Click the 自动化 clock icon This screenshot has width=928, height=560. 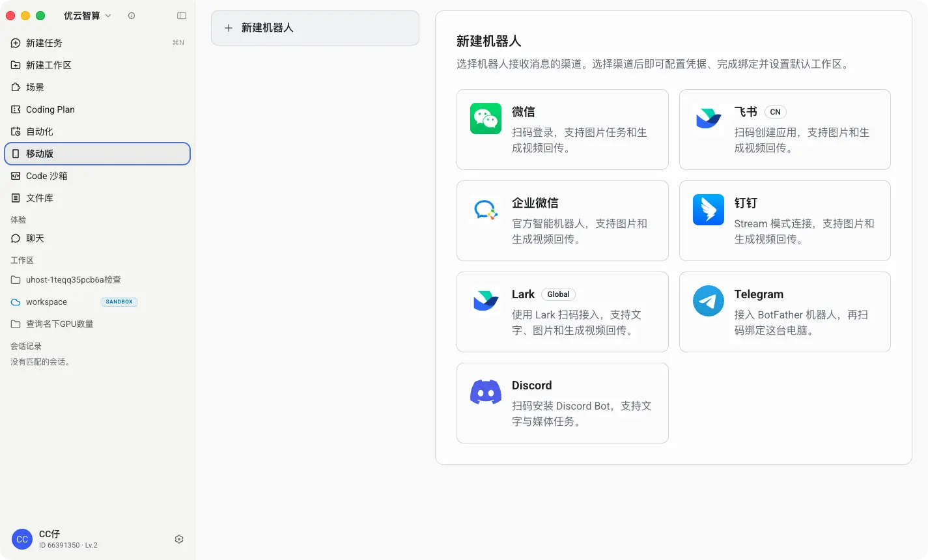coord(16,132)
